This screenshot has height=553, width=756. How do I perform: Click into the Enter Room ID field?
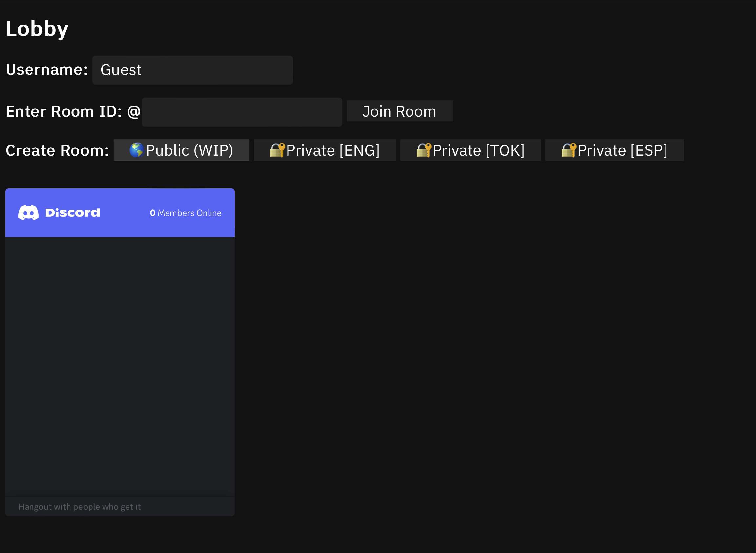242,112
